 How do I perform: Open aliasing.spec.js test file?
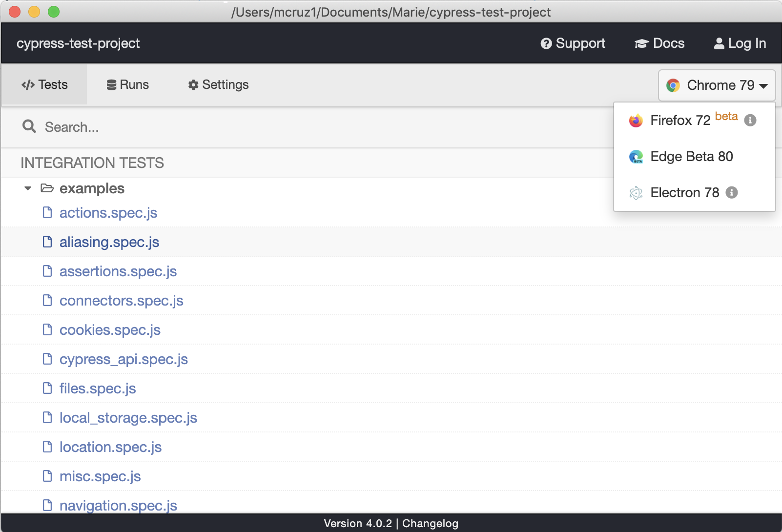click(x=109, y=242)
